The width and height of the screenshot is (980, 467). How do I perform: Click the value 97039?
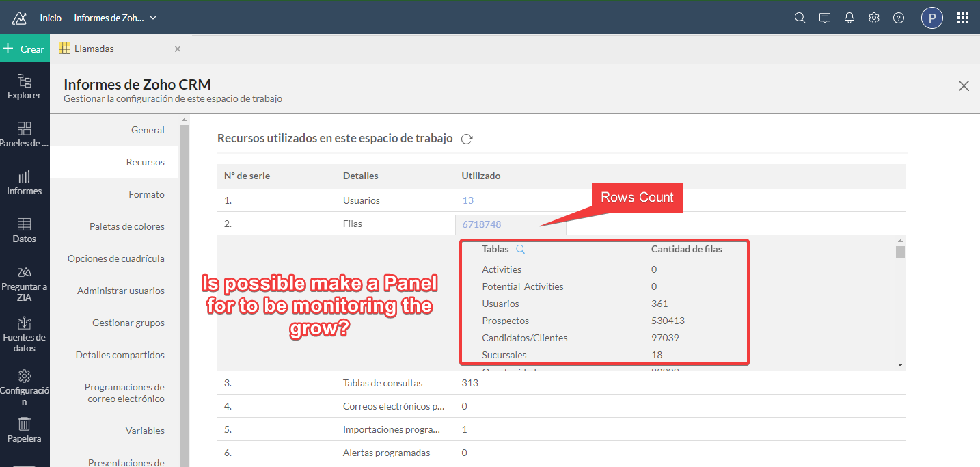(665, 338)
